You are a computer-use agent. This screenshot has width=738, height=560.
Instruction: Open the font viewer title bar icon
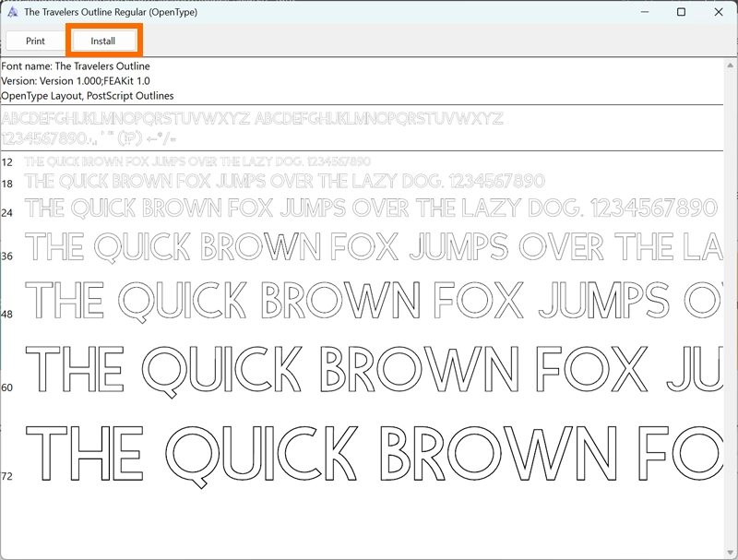[x=12, y=13]
